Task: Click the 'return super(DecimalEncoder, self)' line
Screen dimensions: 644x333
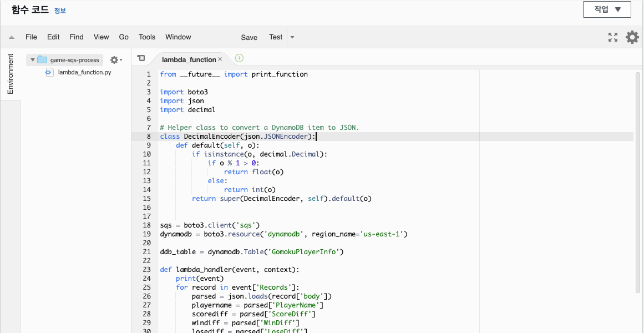Action: 282,199
